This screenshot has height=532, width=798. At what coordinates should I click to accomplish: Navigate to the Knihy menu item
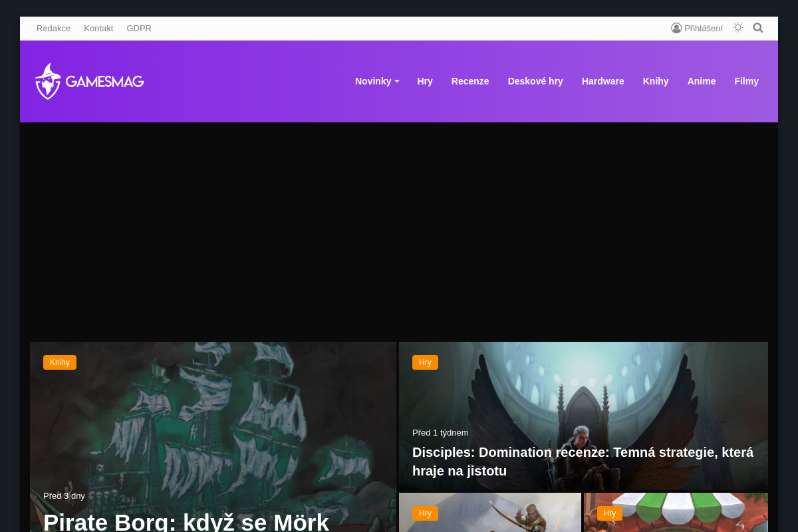coord(656,81)
